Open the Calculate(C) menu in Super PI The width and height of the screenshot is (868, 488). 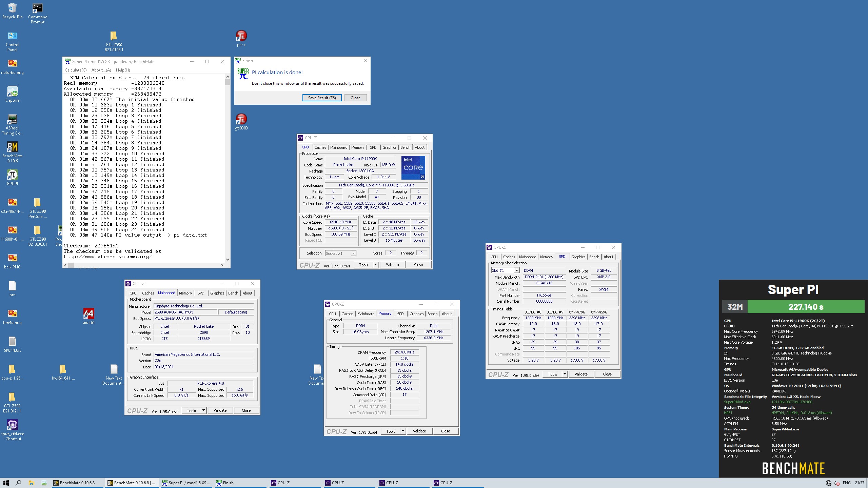click(76, 70)
